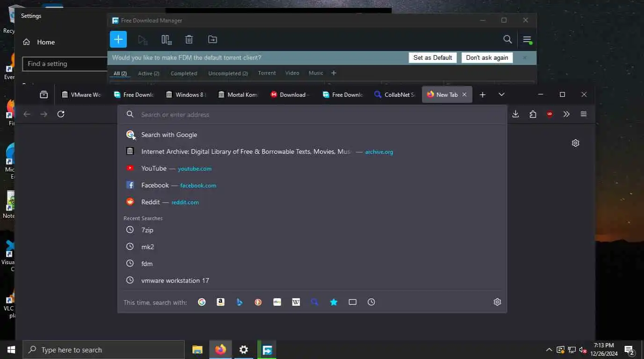This screenshot has height=359, width=644.
Task: Reload the current Firefox page
Action: (x=61, y=114)
